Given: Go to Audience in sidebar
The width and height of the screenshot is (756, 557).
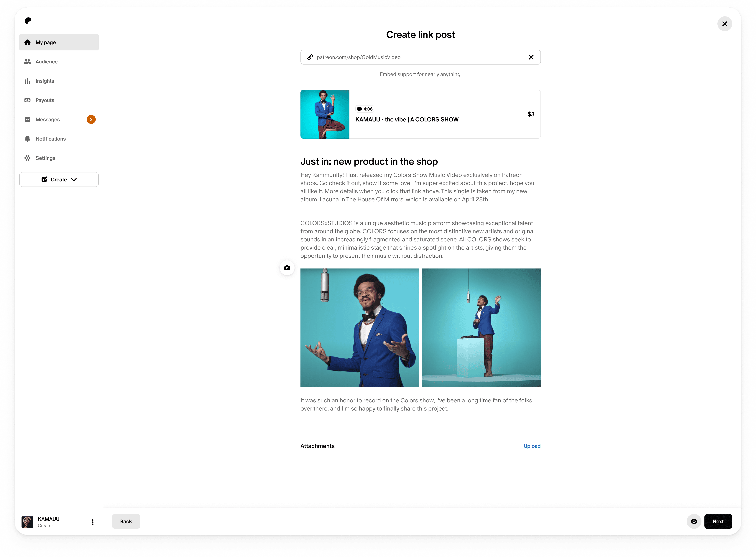Looking at the screenshot, I should tap(47, 62).
